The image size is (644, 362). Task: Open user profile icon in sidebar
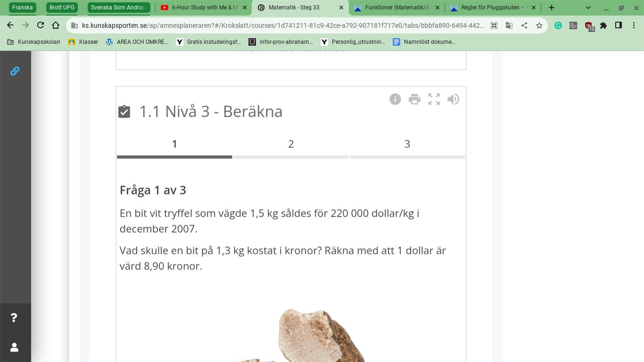pos(14,347)
